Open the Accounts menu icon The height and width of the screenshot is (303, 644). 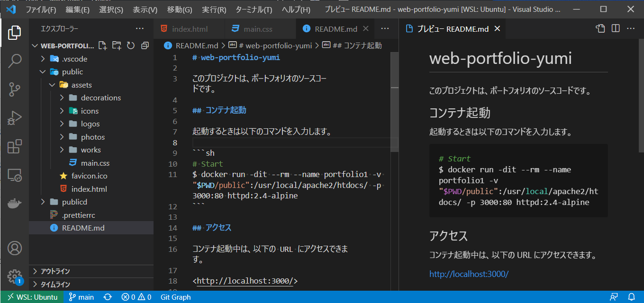pos(15,248)
